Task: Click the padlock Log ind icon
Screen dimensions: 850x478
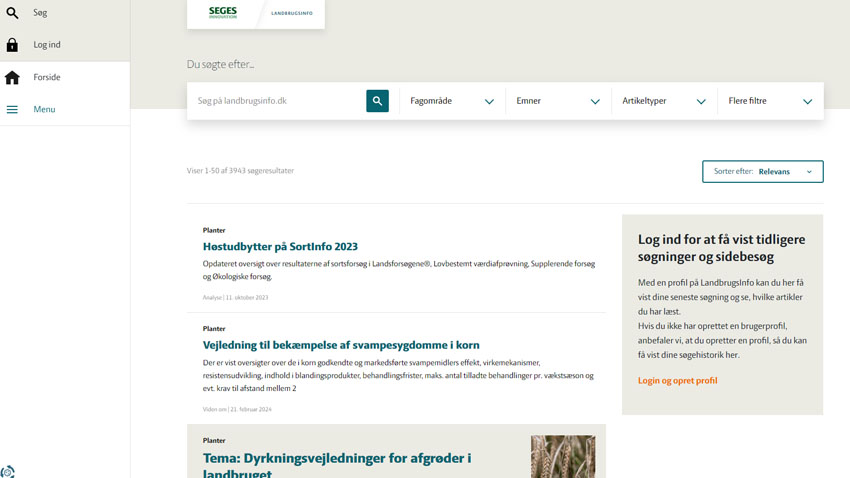Action: [x=12, y=45]
